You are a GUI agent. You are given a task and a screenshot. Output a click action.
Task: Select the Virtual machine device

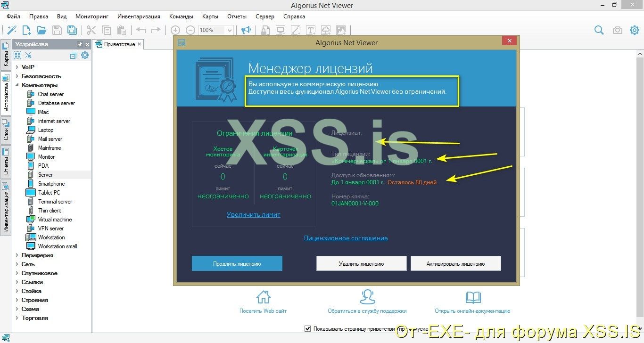click(x=55, y=220)
